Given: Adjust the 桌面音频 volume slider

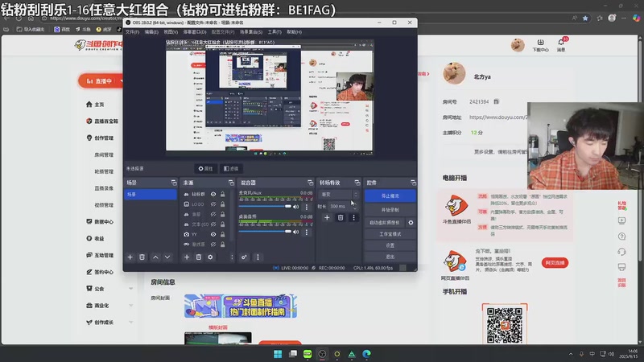Looking at the screenshot, I should pos(265,232).
